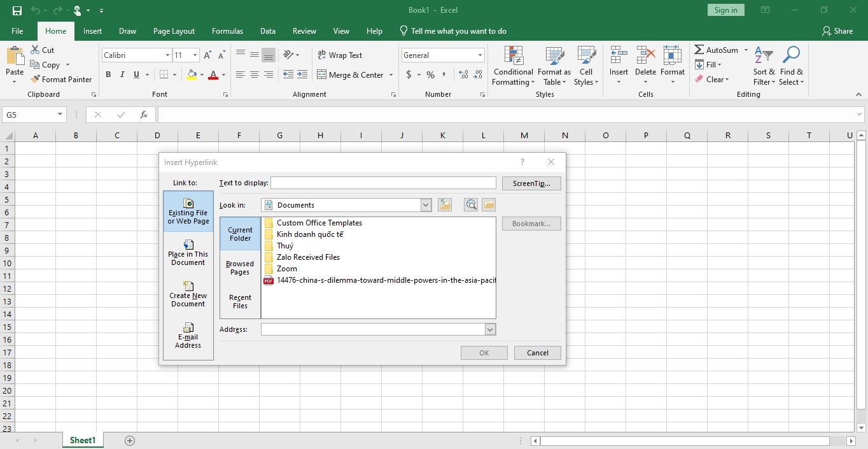Open Sort & Filter menu
Screen dimensions: 868x449
click(x=764, y=66)
